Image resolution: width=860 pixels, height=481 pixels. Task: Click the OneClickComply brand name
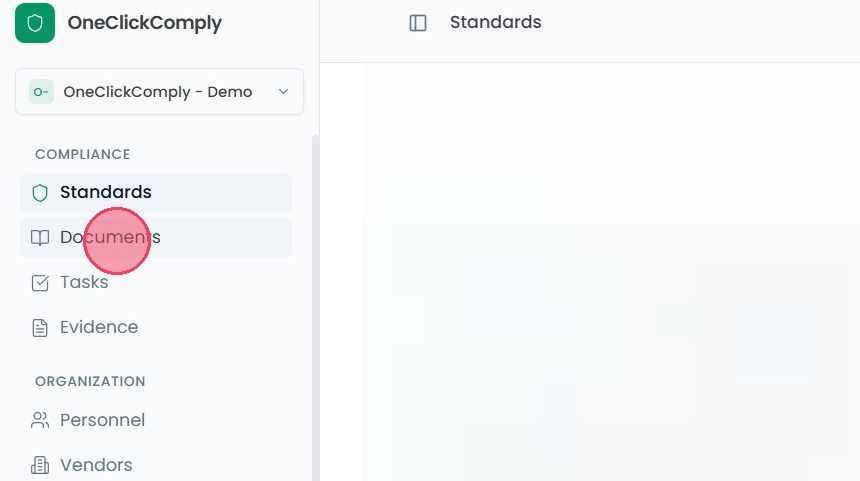(x=145, y=23)
